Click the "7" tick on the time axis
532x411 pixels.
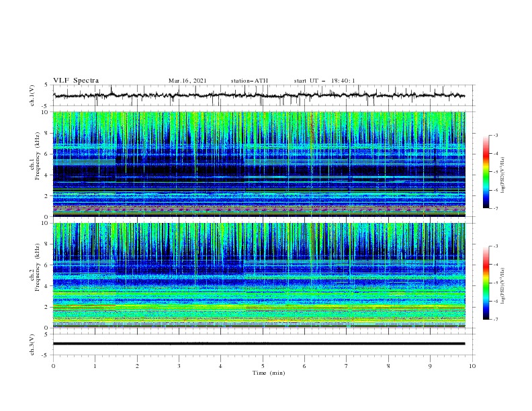(x=347, y=366)
